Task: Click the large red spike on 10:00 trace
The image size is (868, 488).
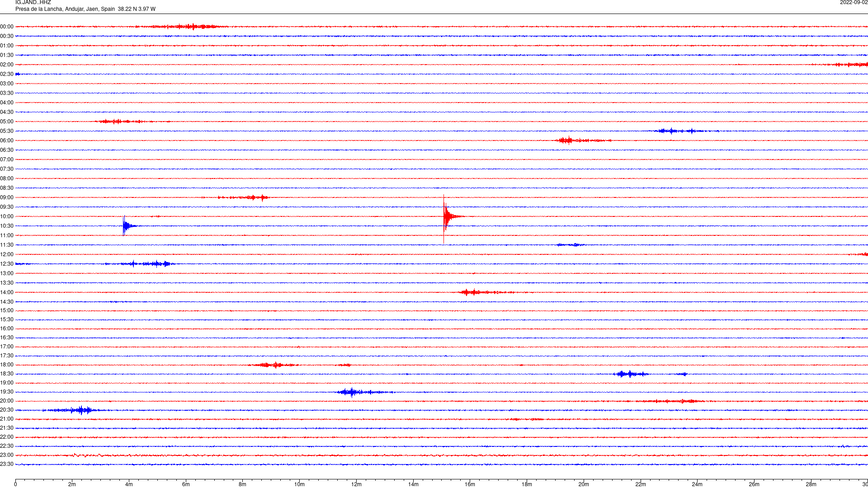Action: pyautogui.click(x=448, y=217)
